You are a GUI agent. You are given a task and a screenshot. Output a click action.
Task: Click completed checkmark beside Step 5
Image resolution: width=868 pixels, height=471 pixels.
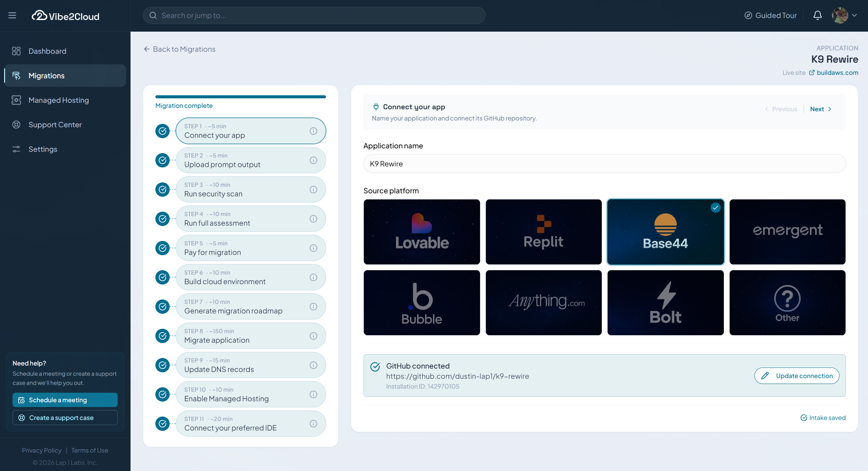(163, 248)
